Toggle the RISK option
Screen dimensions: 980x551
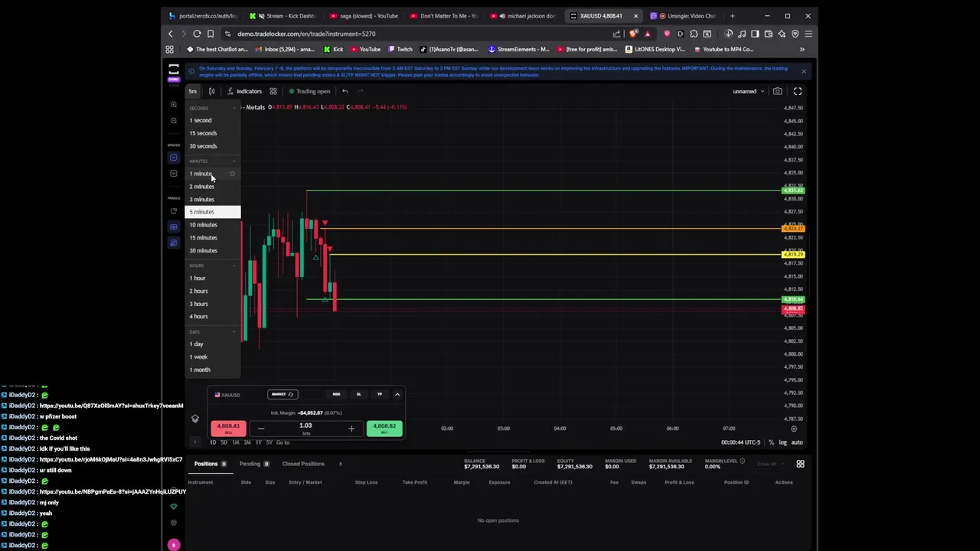pos(336,394)
